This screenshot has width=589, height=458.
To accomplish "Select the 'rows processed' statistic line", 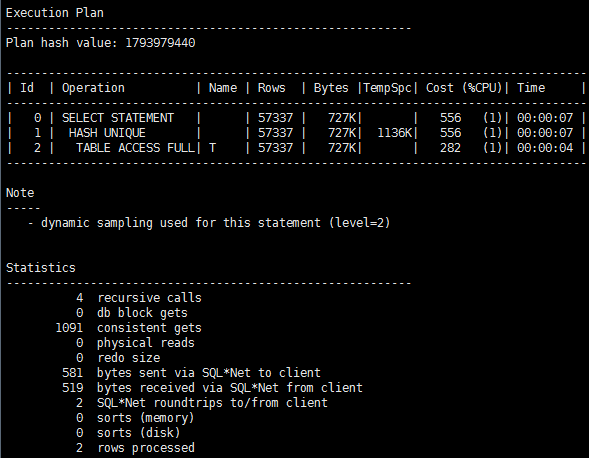I will pos(135,448).
